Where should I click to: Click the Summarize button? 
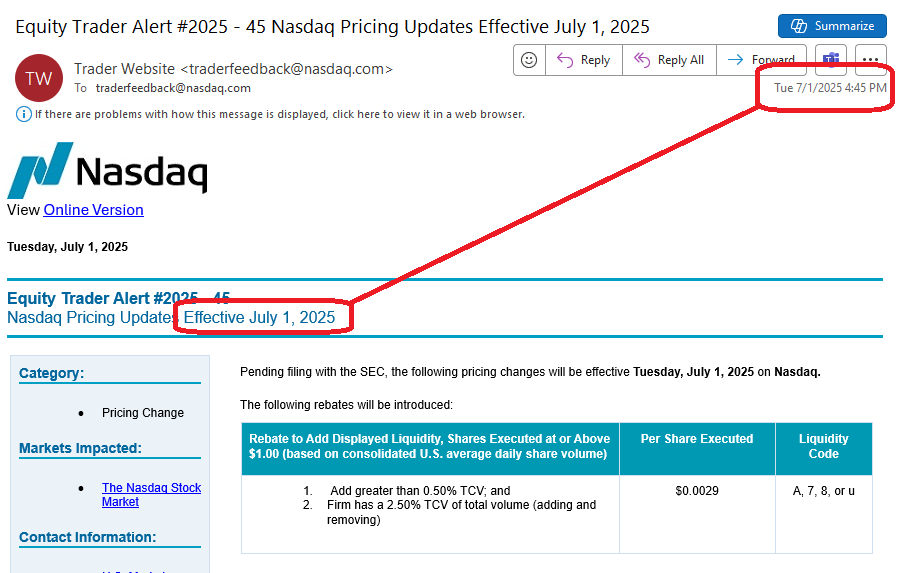point(832,26)
